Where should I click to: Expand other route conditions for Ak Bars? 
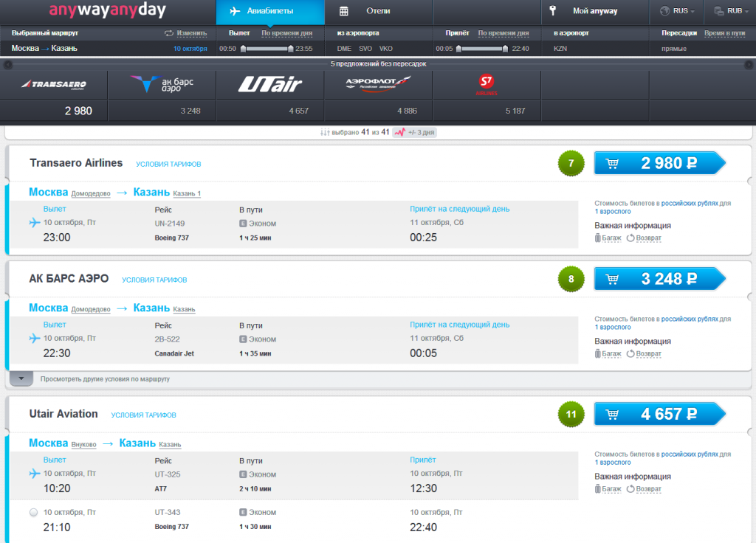click(x=21, y=378)
